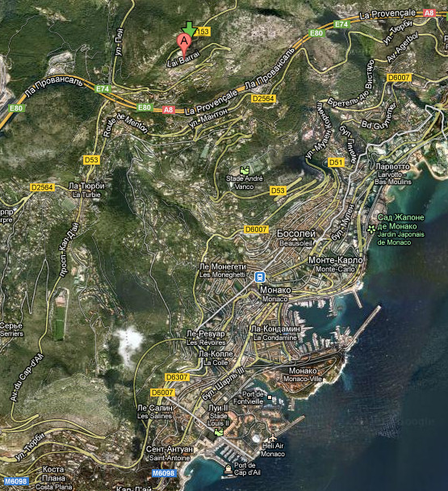Select the Jardin Japonais de Monaco flower icon

point(371,229)
